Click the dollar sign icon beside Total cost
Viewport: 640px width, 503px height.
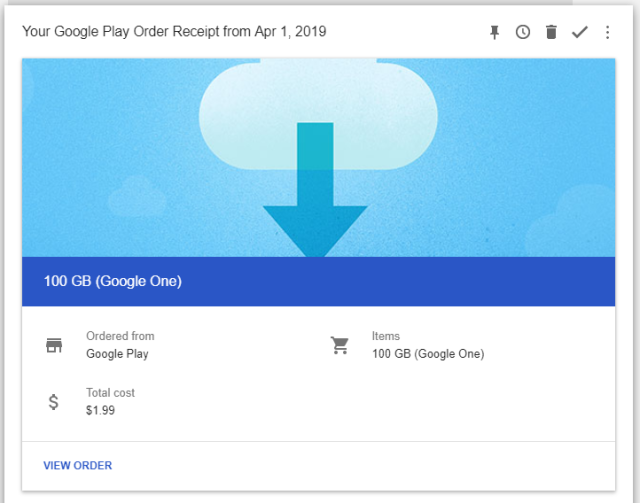point(53,402)
